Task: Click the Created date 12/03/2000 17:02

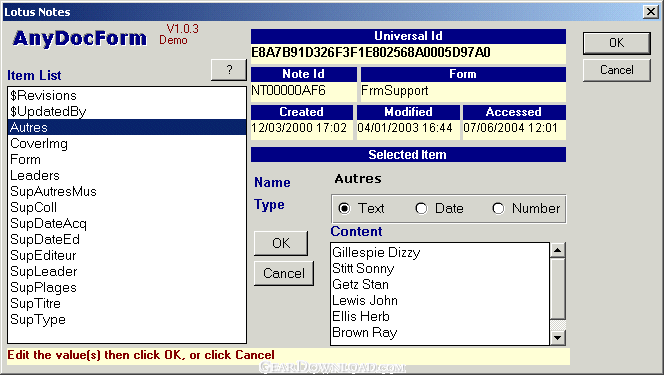Action: tap(302, 129)
